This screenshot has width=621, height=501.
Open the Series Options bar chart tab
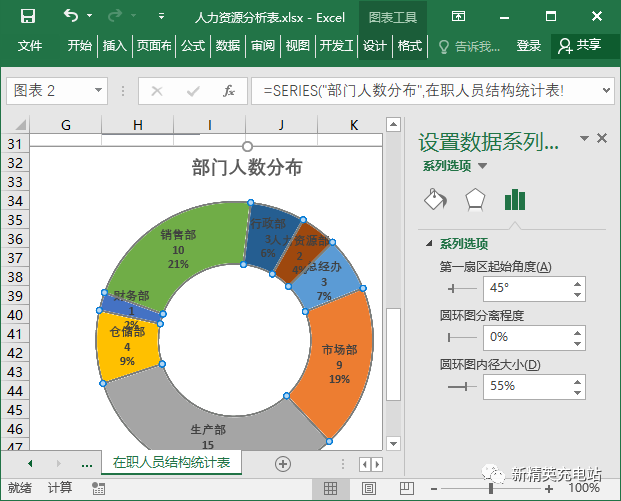515,199
